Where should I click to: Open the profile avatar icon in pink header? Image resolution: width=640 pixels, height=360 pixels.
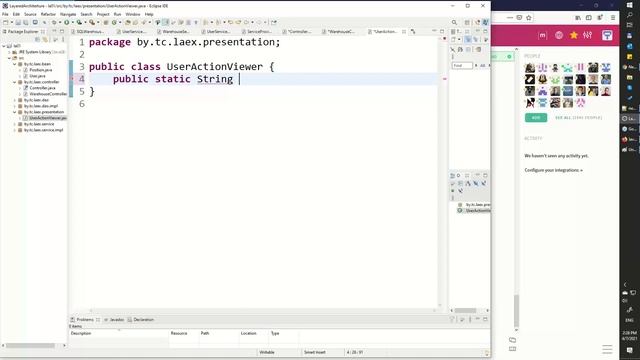607,35
